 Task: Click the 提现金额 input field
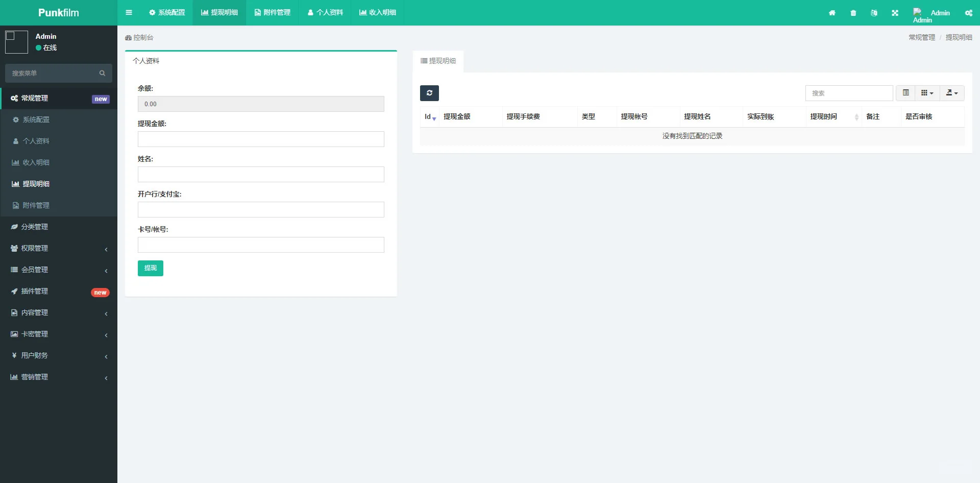(261, 139)
